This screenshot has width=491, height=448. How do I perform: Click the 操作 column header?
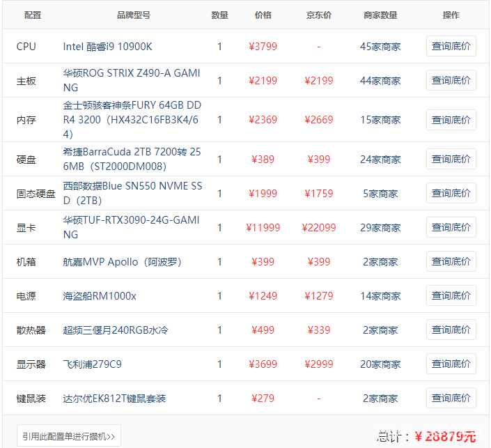click(x=451, y=15)
